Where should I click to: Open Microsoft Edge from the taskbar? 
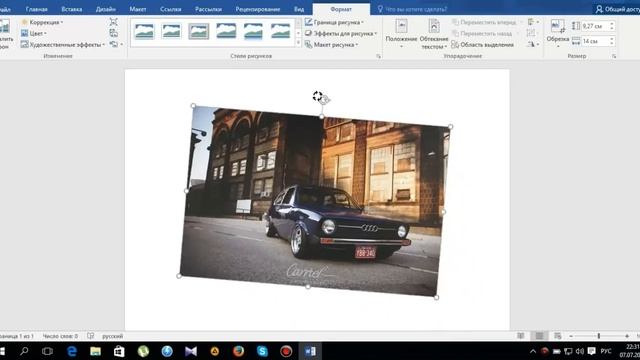[72, 351]
